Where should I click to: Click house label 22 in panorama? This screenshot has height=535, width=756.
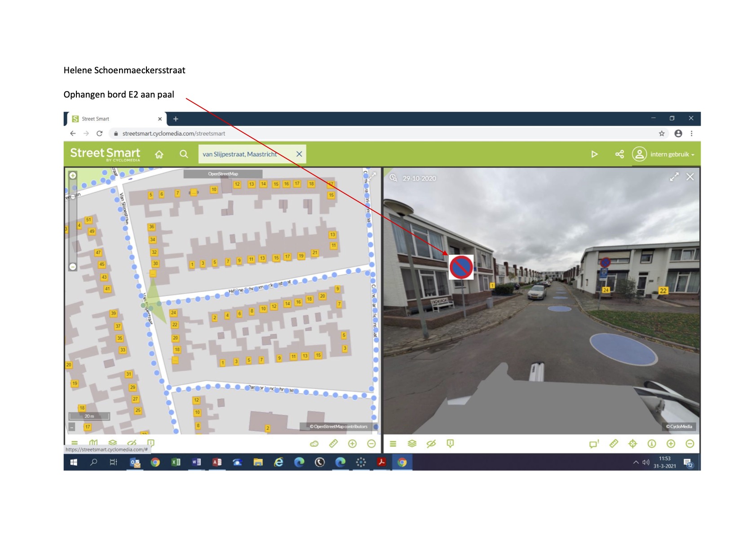tap(663, 291)
